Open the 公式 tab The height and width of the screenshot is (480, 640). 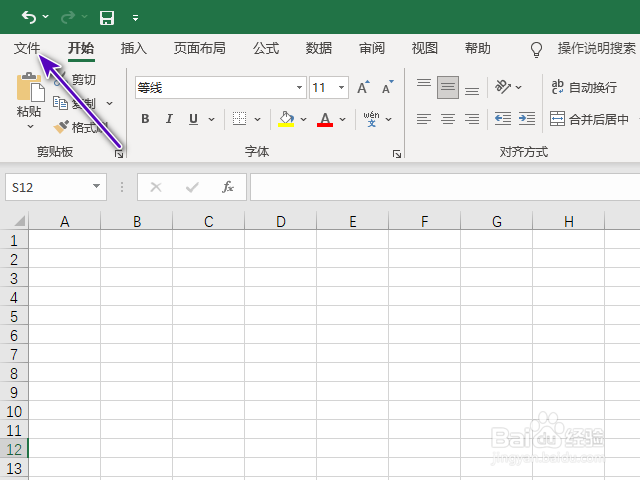coord(266,48)
